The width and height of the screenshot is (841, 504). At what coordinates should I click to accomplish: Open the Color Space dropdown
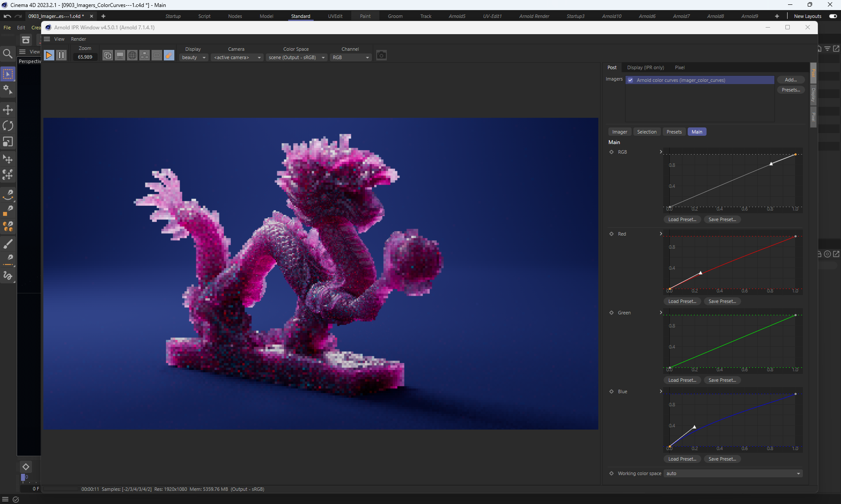click(x=297, y=57)
